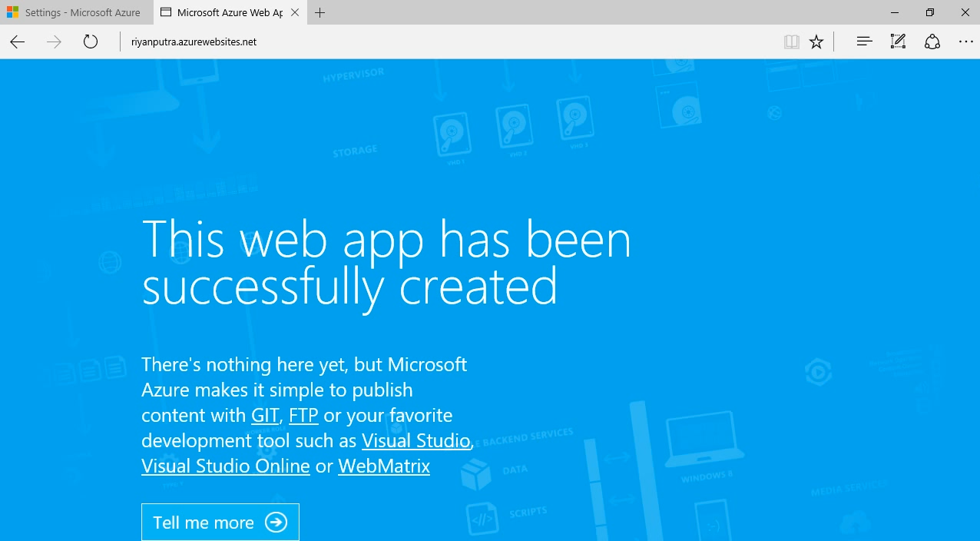Screen dimensions: 980x541
Task: Click the forward navigation arrow
Action: 54,41
